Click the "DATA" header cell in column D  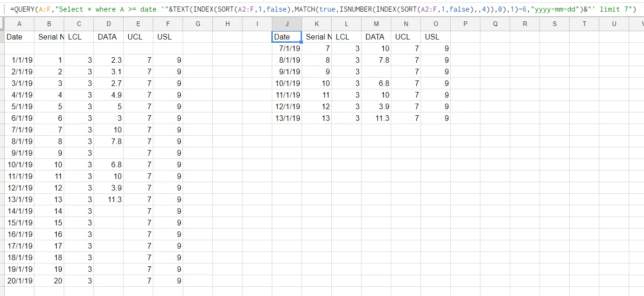click(109, 37)
